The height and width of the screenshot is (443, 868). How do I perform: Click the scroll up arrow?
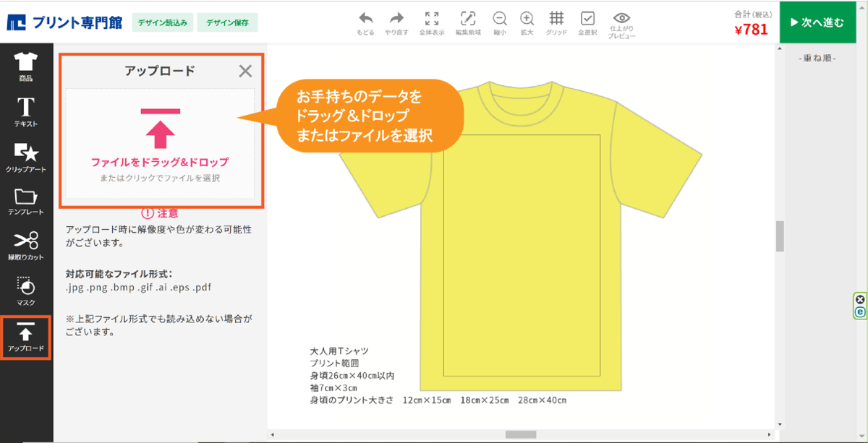coord(780,48)
